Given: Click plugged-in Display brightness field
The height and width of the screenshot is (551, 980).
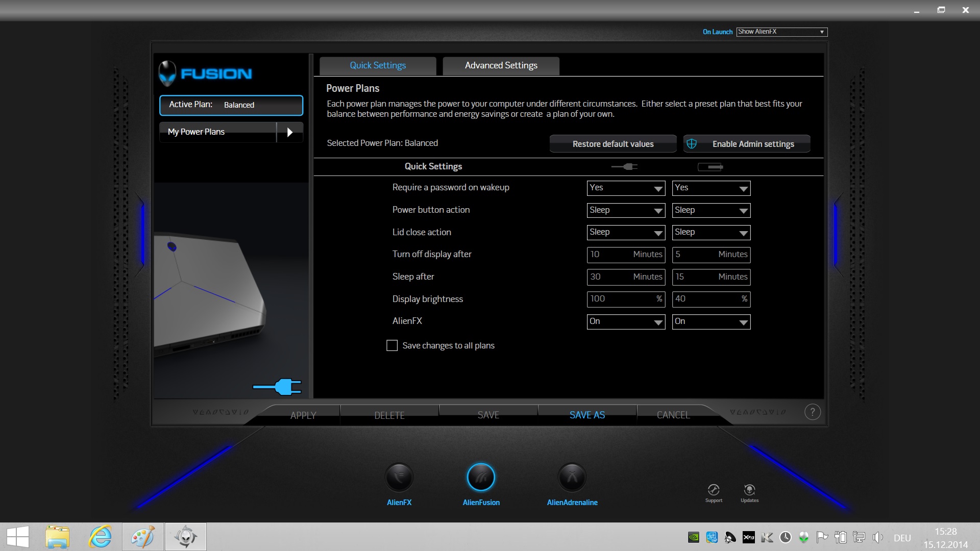Looking at the screenshot, I should 626,299.
